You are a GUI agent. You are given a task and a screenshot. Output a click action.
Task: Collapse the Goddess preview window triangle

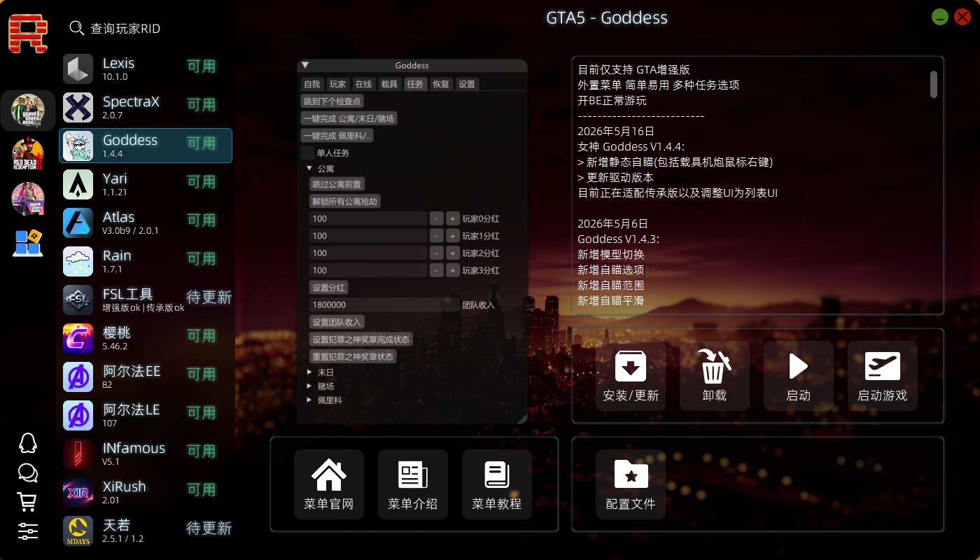pyautogui.click(x=305, y=65)
